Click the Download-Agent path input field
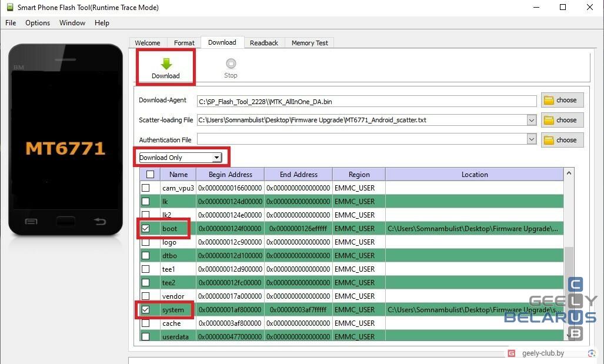 pyautogui.click(x=366, y=101)
